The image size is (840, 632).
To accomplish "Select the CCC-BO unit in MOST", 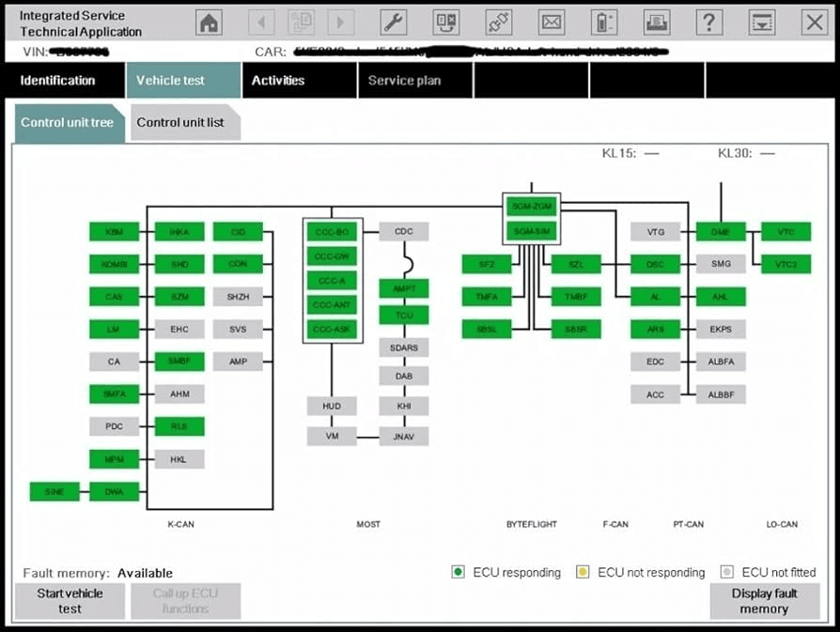I will pyautogui.click(x=333, y=232).
